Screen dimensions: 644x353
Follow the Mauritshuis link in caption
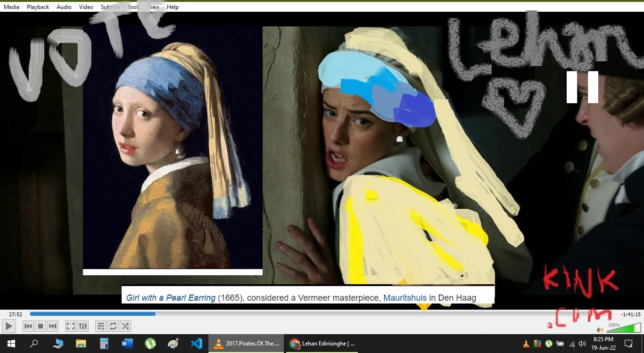point(405,298)
